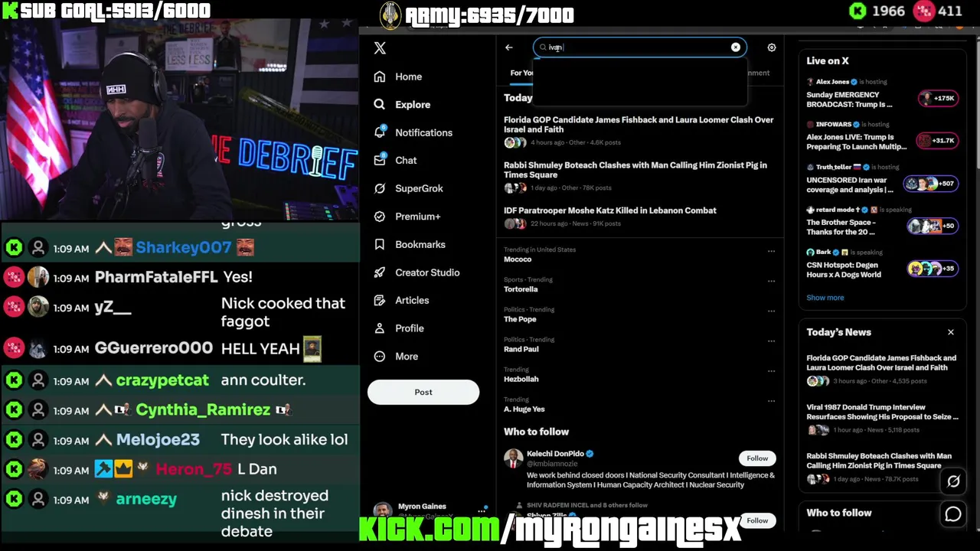Open Kelechi DonPido's profile avatar

(513, 459)
